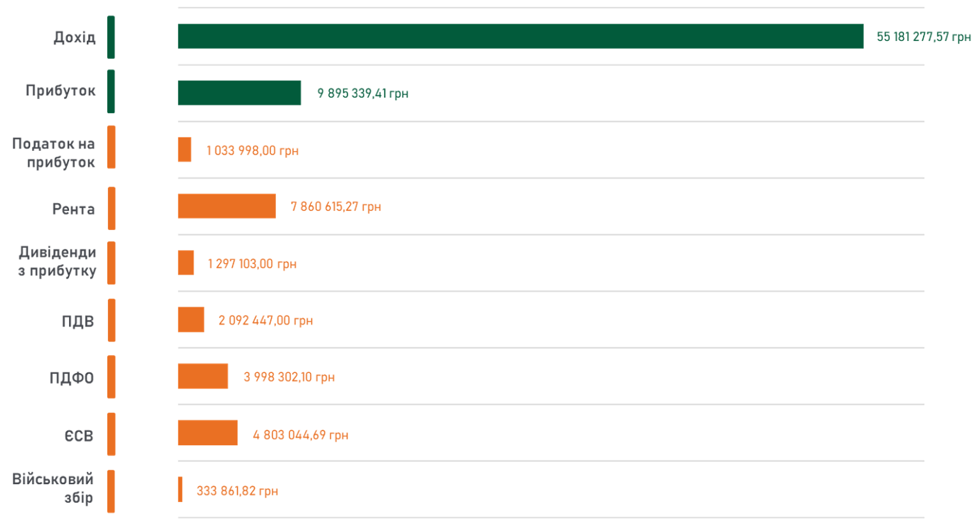Click the Рента category label
Viewport: 980px width, 527px height.
pyautogui.click(x=73, y=210)
